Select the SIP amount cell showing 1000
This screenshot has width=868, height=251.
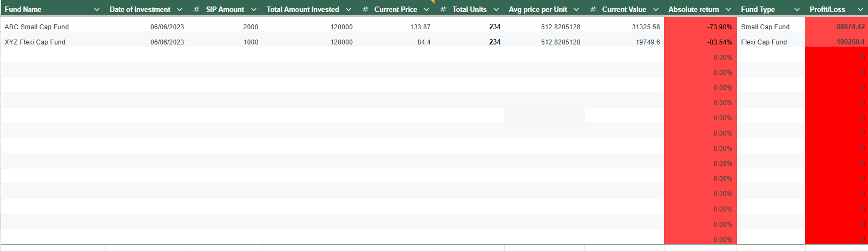[251, 42]
